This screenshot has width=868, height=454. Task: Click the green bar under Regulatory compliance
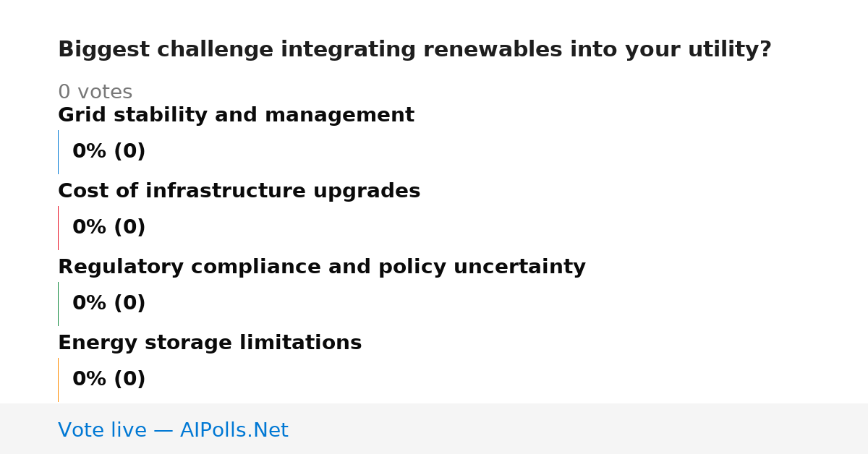coord(58,304)
